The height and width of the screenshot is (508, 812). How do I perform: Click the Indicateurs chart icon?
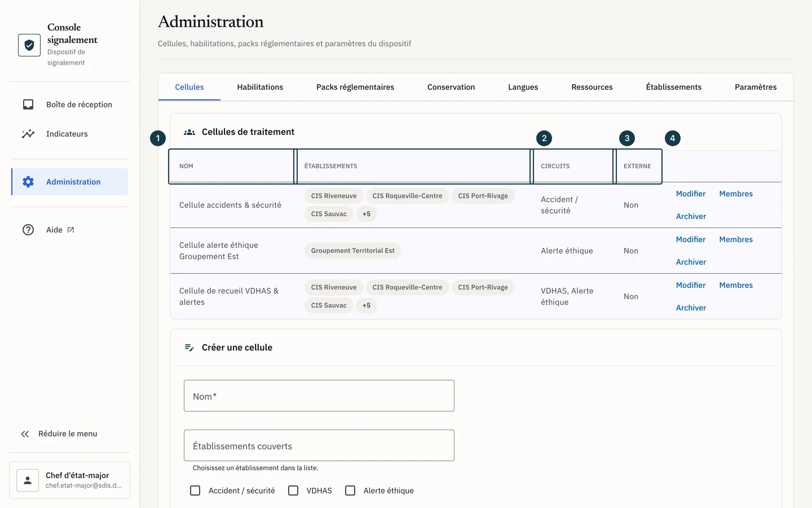[x=28, y=134]
